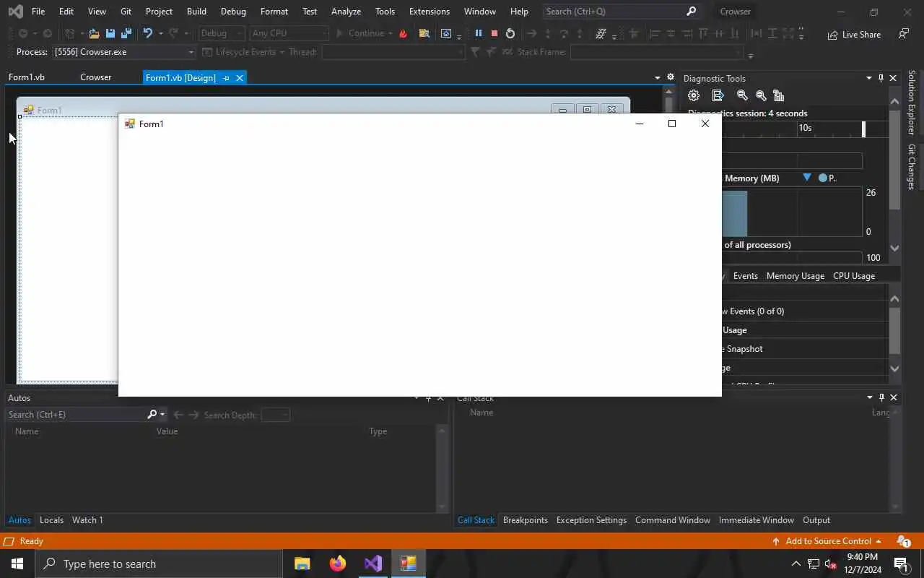The width and height of the screenshot is (924, 578).
Task: Toggle the Form1.vb [Design] tab pin
Action: pos(226,78)
